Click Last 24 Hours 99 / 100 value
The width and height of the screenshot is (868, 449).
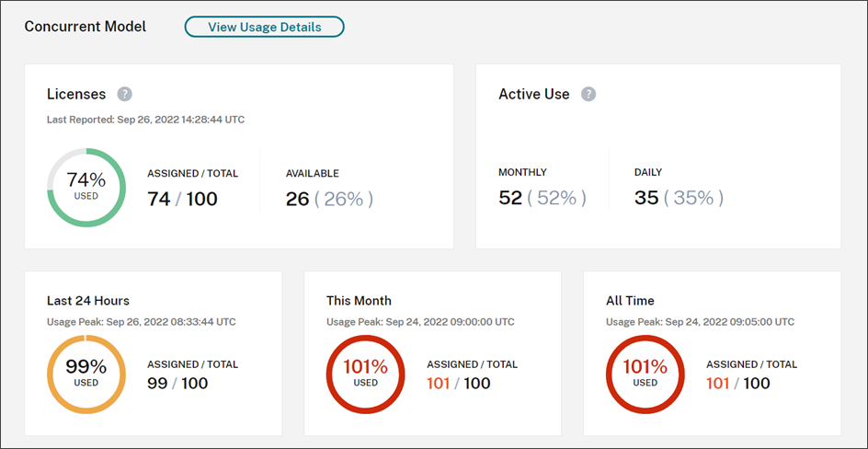pyautogui.click(x=177, y=383)
